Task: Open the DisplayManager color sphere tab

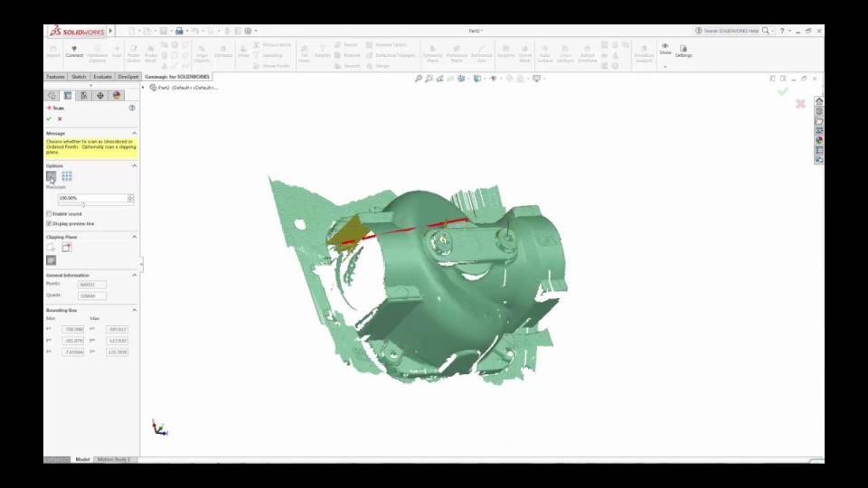Action: 117,96
